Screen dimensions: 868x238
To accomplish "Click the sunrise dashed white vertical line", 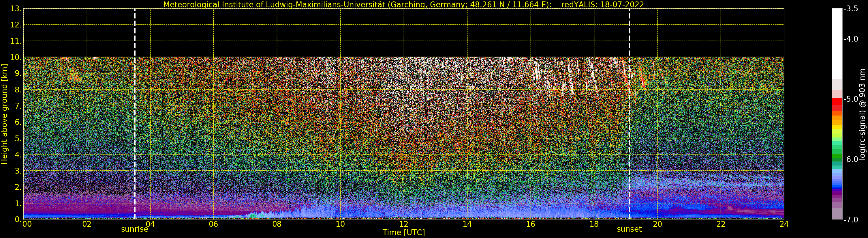I will (x=135, y=114).
